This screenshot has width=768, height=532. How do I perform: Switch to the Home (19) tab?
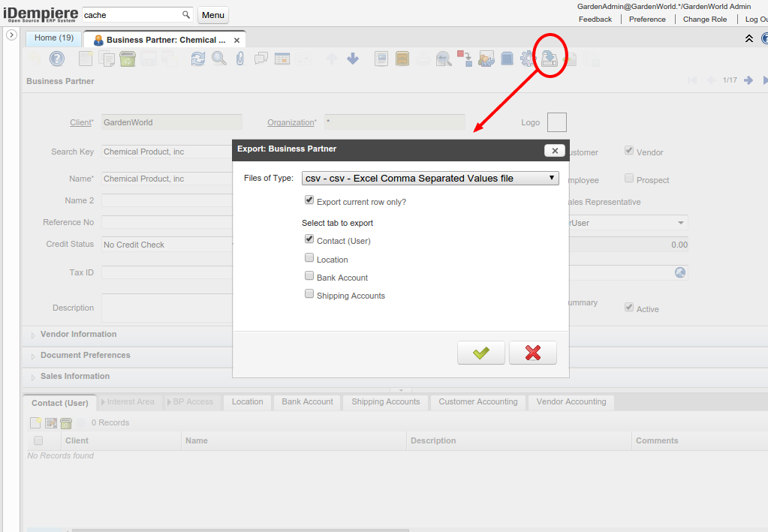click(x=54, y=38)
